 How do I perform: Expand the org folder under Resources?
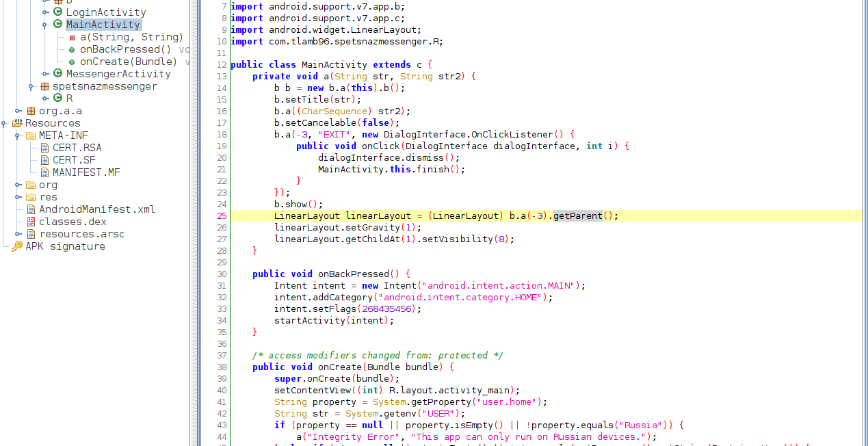18,185
